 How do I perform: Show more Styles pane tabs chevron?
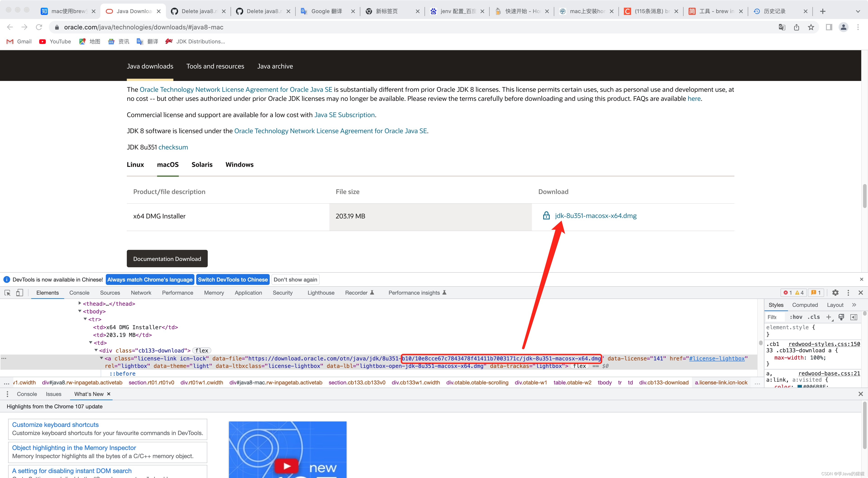click(x=854, y=305)
